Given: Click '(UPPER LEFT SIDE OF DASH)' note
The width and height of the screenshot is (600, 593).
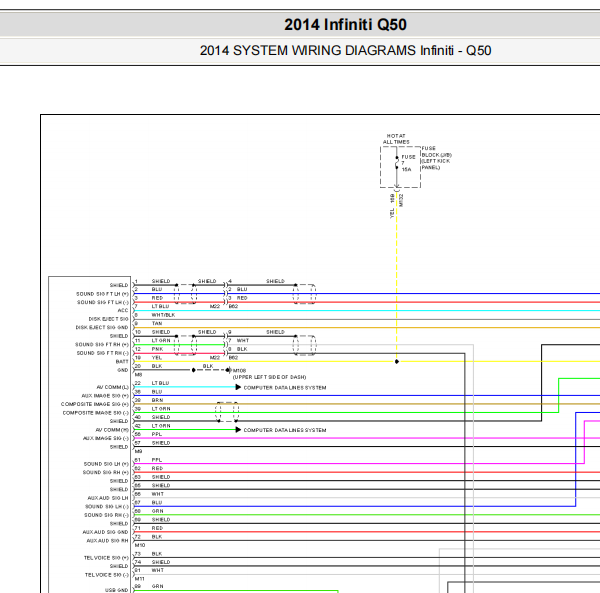Looking at the screenshot, I should pyautogui.click(x=269, y=377).
